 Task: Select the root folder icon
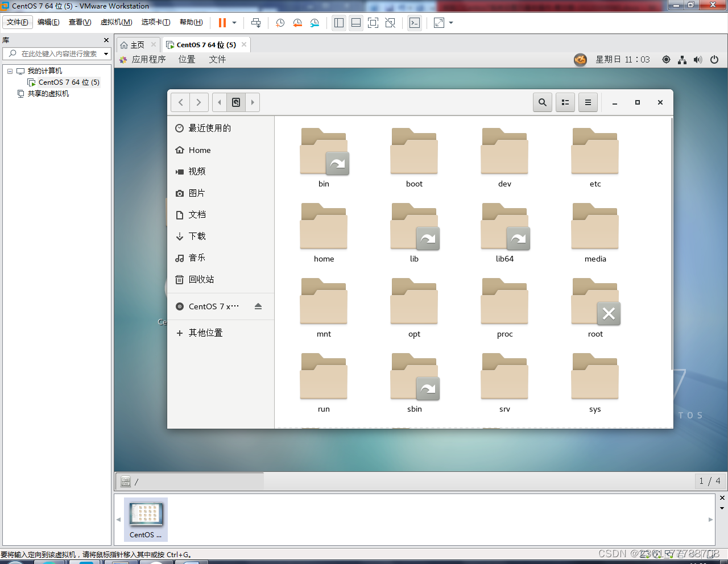595,301
